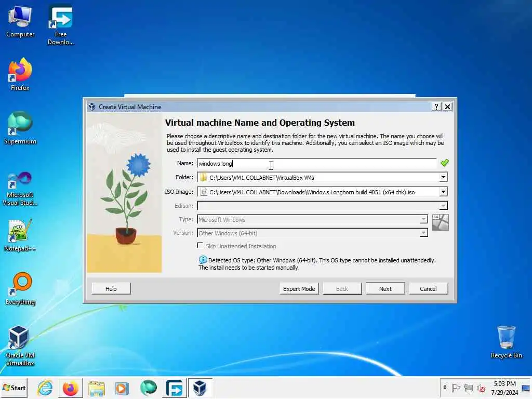Click the green valid-name checkmark icon

(x=445, y=163)
